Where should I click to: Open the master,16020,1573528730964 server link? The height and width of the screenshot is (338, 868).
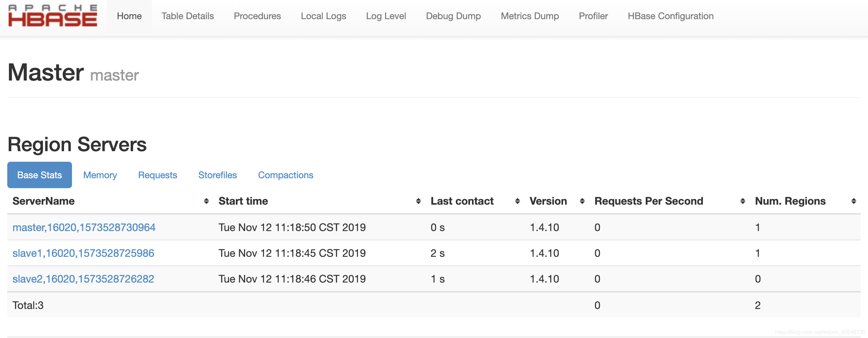coord(84,227)
